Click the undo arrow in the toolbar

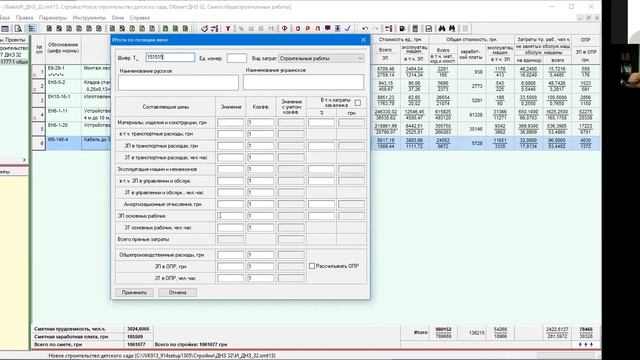tap(365, 28)
